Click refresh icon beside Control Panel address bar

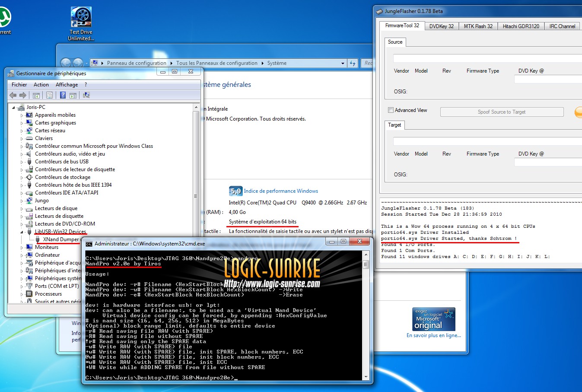[x=353, y=63]
